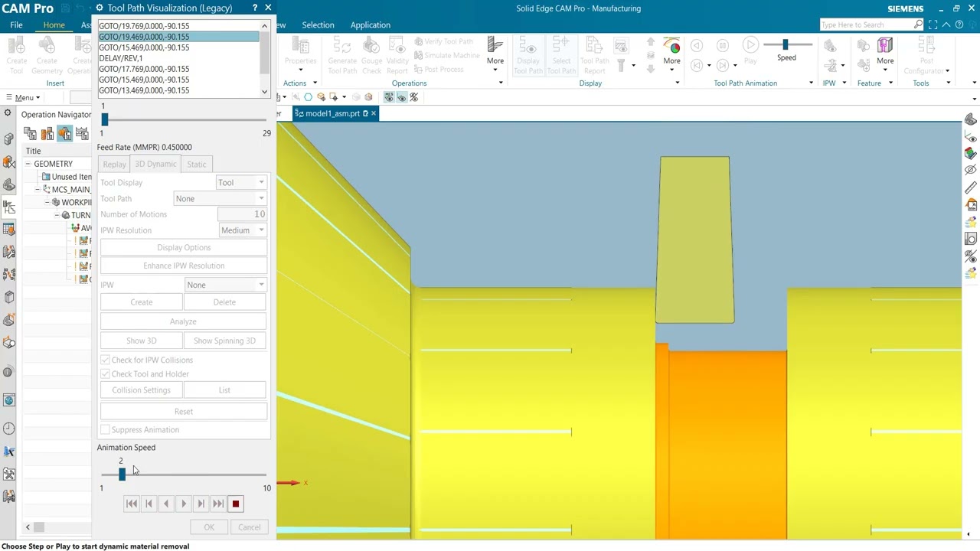The width and height of the screenshot is (980, 551).
Task: Click the measure ruler icon on right bar
Action: (x=970, y=187)
